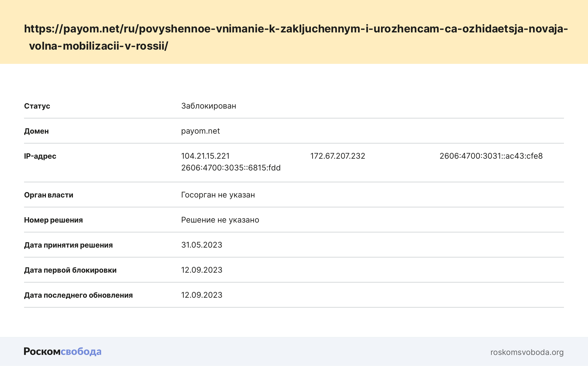Viewport: 588px width, 366px height.
Task: Click the Орган власти label
Action: [x=49, y=195]
